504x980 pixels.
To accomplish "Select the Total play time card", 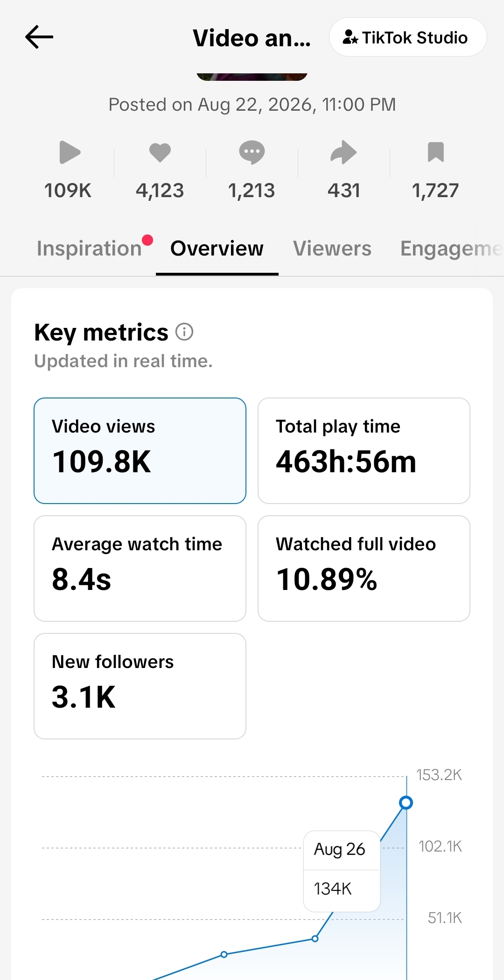I will [x=364, y=451].
